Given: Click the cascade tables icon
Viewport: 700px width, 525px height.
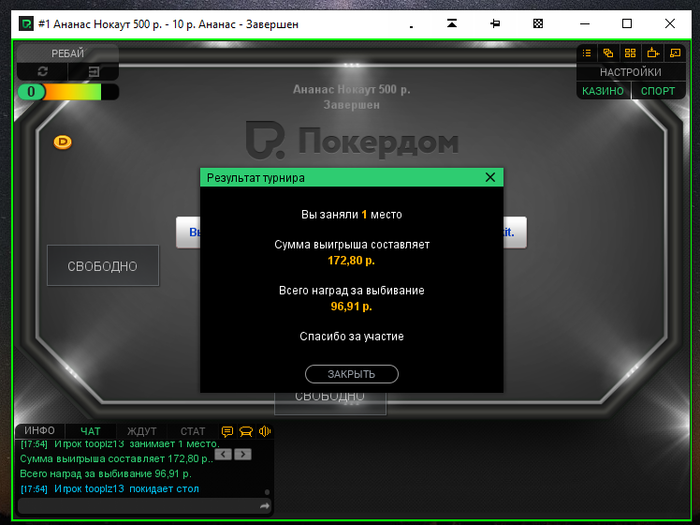Looking at the screenshot, I should point(608,53).
